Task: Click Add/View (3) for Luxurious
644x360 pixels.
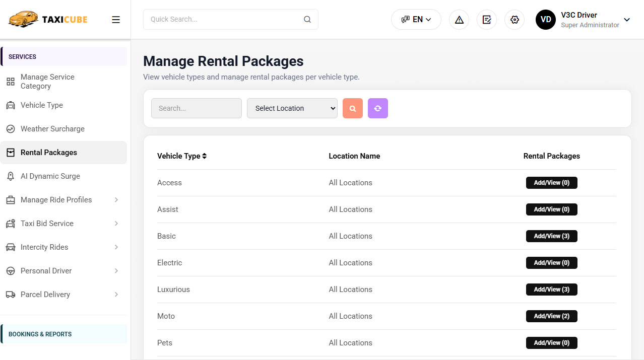Action: [x=552, y=290]
